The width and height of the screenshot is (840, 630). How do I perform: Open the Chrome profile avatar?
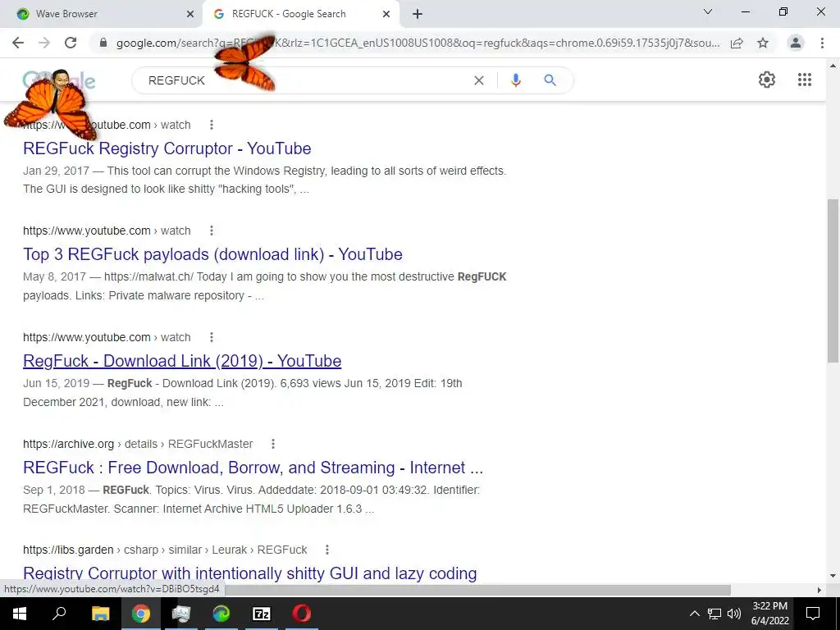coord(796,43)
